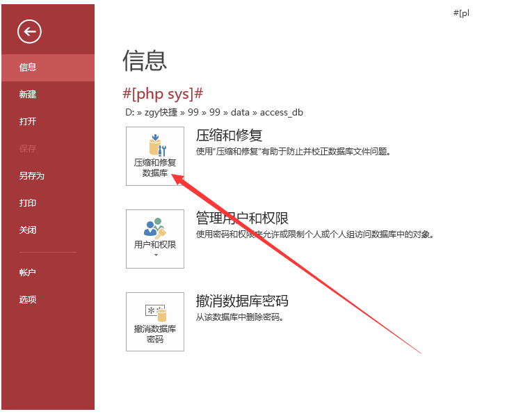
Task: Click the 从该数据库中删除密码 description text
Action: (x=240, y=317)
